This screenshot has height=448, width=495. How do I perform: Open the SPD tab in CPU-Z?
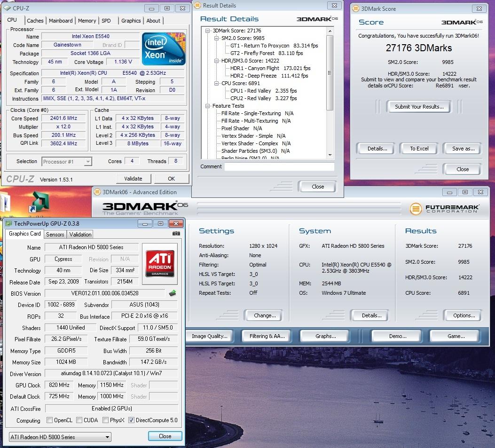coord(106,21)
